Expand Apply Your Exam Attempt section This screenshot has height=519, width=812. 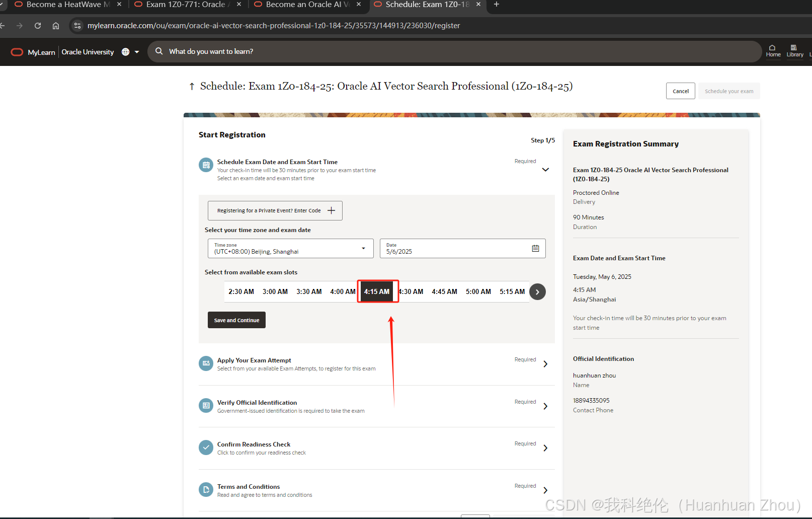pos(545,364)
